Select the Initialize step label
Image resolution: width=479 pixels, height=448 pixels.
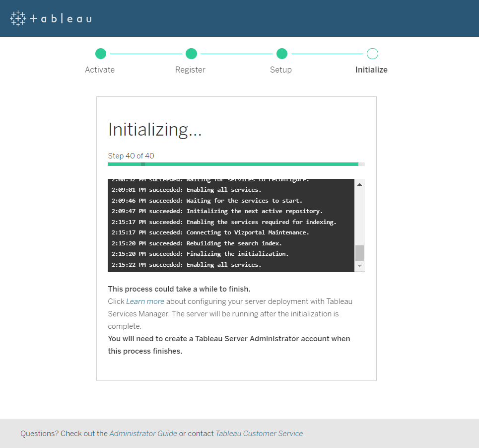coord(371,70)
